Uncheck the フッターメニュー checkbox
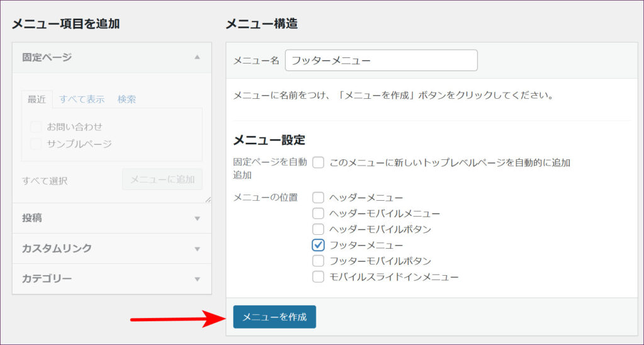Viewport: 644px width, 345px height. [318, 245]
